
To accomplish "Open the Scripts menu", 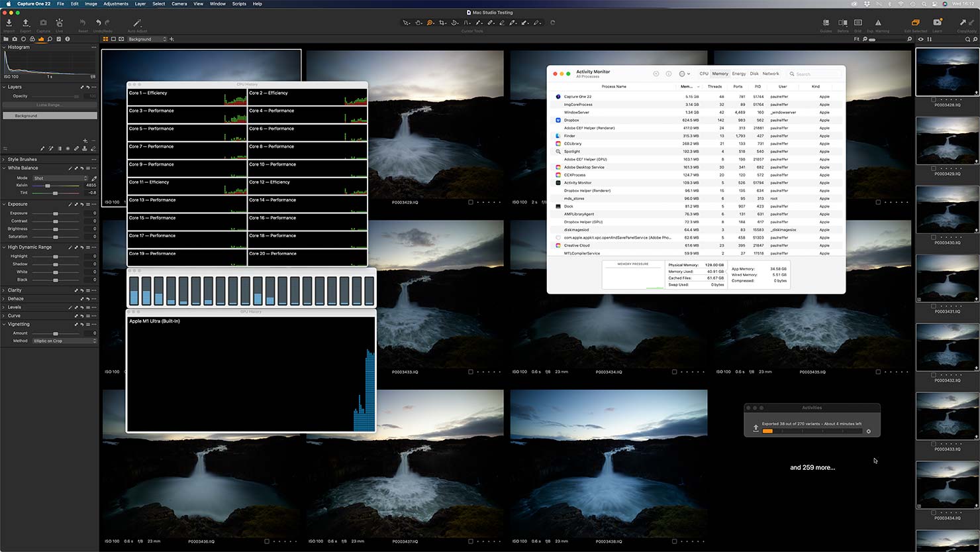I will click(x=239, y=4).
